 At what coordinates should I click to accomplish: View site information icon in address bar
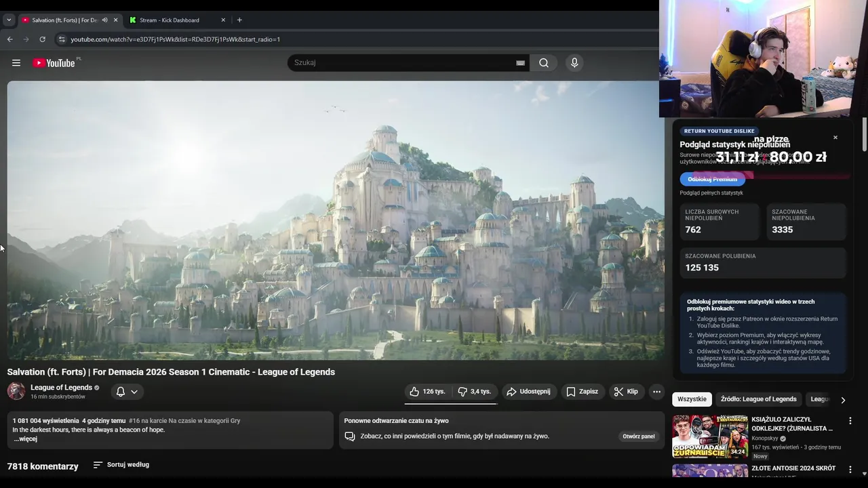tap(62, 39)
